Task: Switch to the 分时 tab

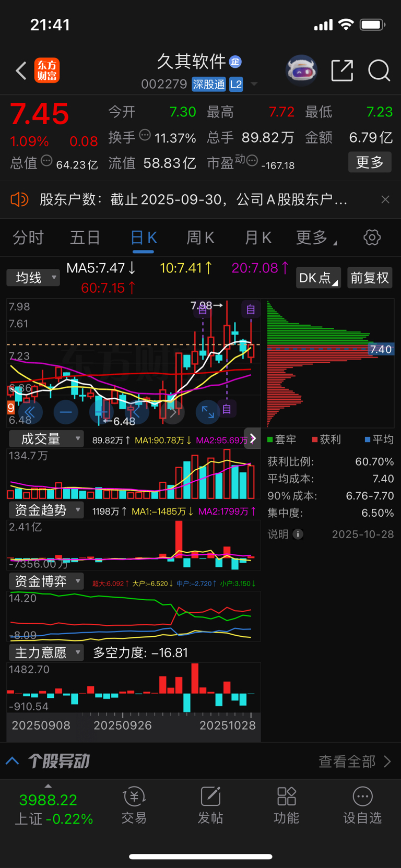Action: click(x=28, y=237)
